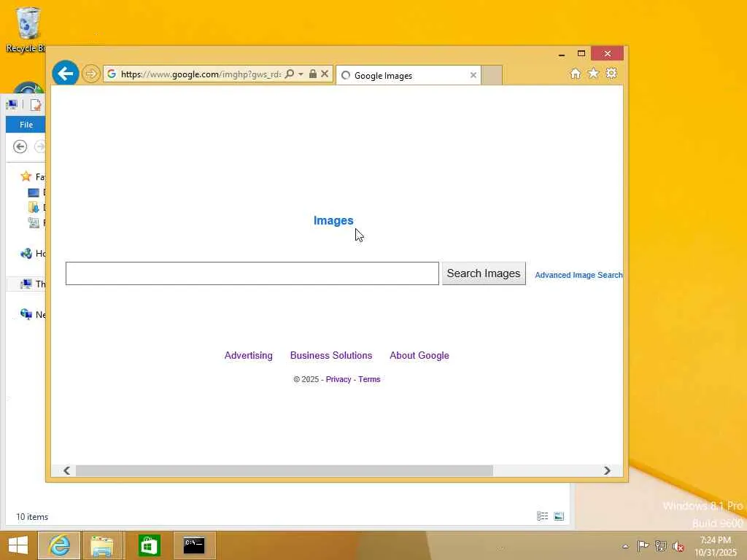Click Internet Explorer's forward arrow button

pyautogui.click(x=90, y=74)
